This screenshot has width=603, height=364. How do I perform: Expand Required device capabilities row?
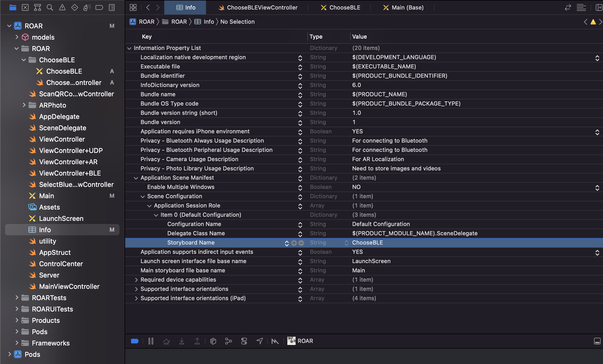coord(136,280)
